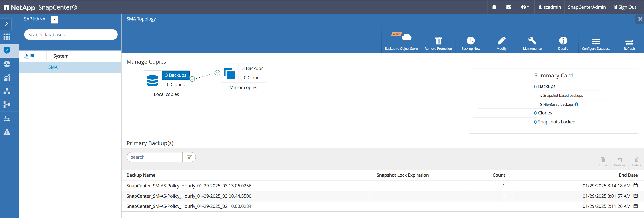Click Sign Out link
Viewport: 644px width, 218px height.
pos(625,7)
